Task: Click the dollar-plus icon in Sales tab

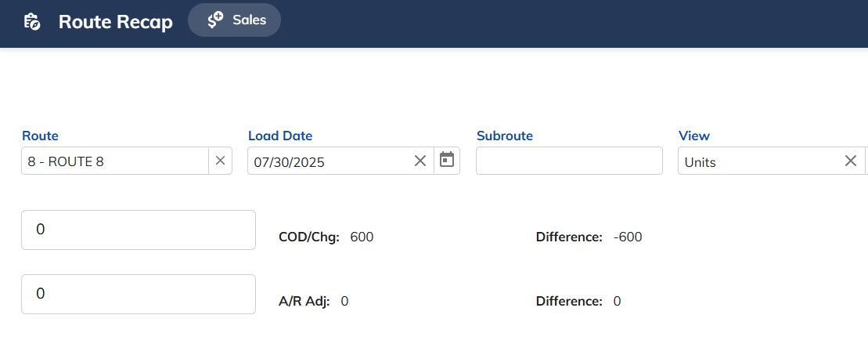Action: point(215,20)
